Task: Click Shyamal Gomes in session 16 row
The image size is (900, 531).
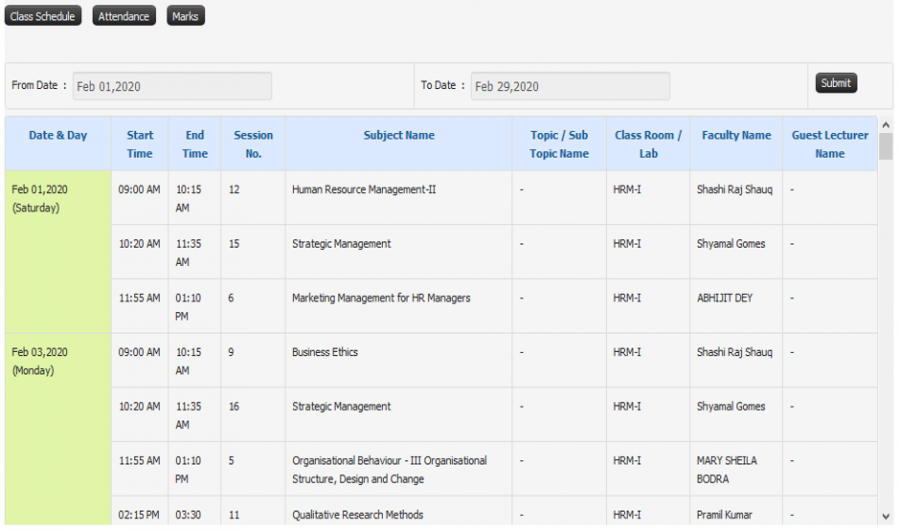Action: pos(731,406)
